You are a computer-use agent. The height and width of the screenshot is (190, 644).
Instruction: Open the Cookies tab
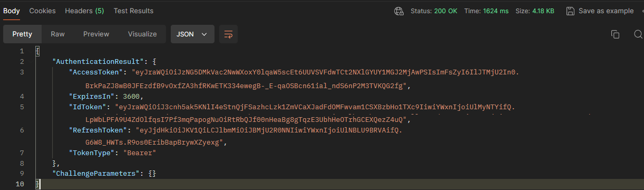(42, 11)
